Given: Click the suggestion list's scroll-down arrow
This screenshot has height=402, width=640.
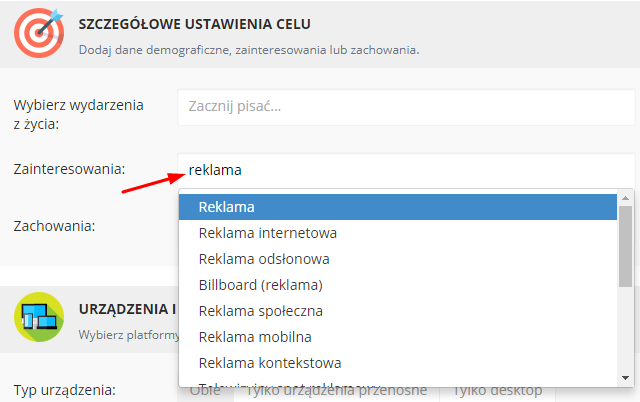Looking at the screenshot, I should [625, 377].
